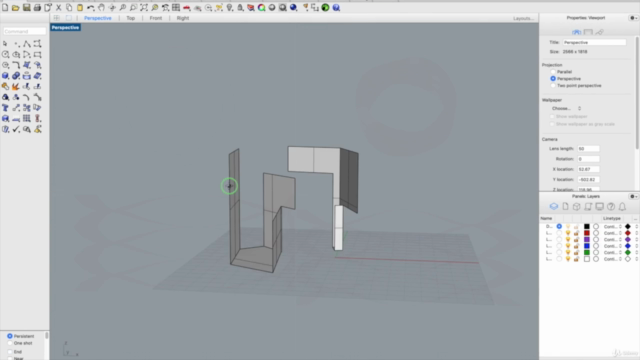Click the Text object T tool
Image resolution: width=640 pixels, height=360 pixels.
pos(5,108)
